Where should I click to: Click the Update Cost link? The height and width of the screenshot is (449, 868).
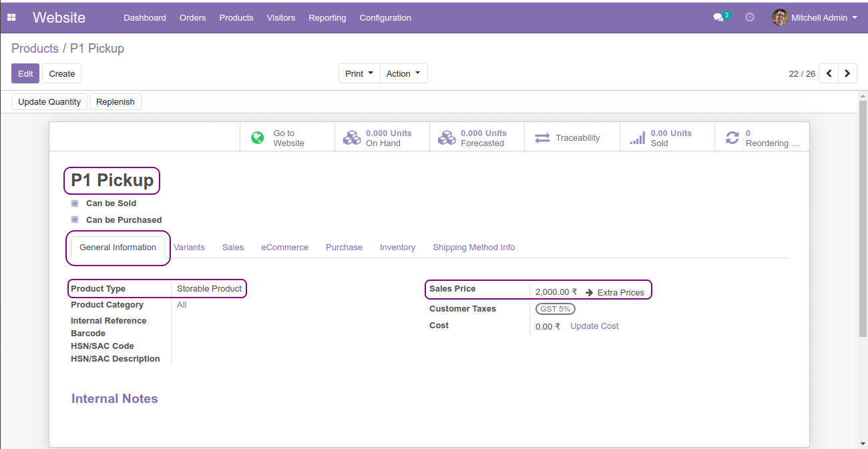[594, 326]
